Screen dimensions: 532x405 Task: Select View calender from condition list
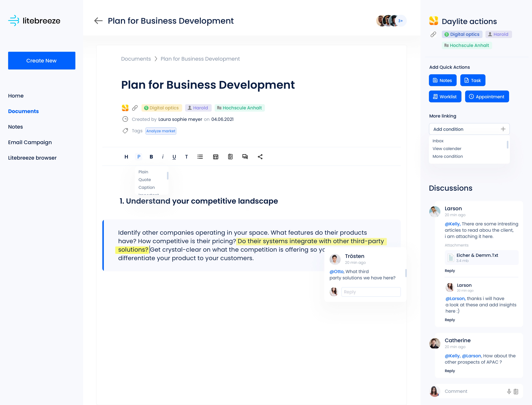coord(447,148)
